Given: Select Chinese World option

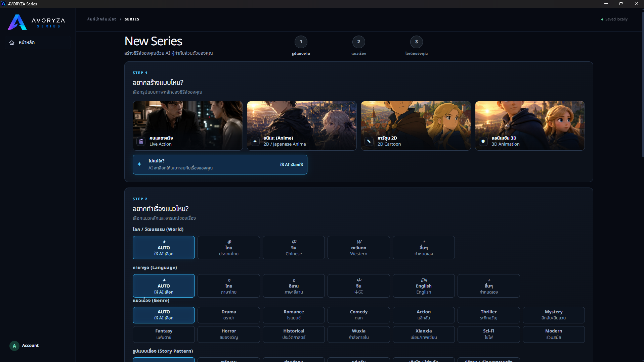Looking at the screenshot, I should pos(294,248).
